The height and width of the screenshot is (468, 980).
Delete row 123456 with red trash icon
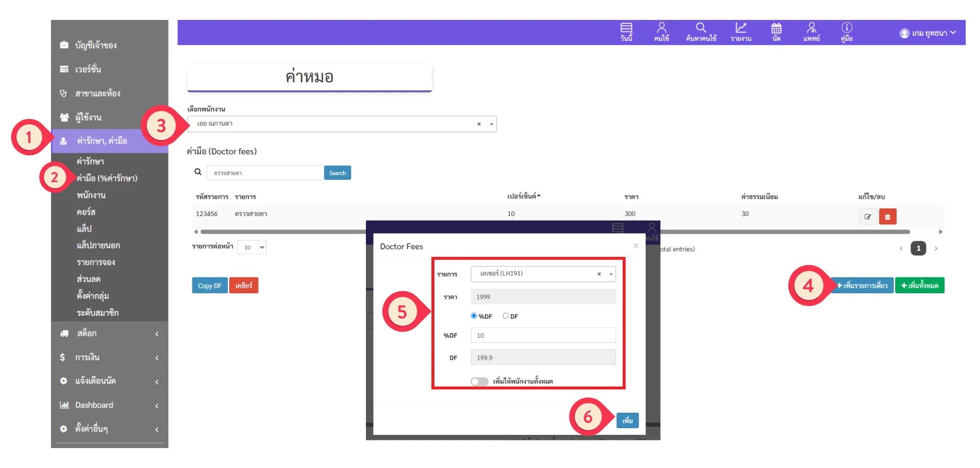[888, 217]
